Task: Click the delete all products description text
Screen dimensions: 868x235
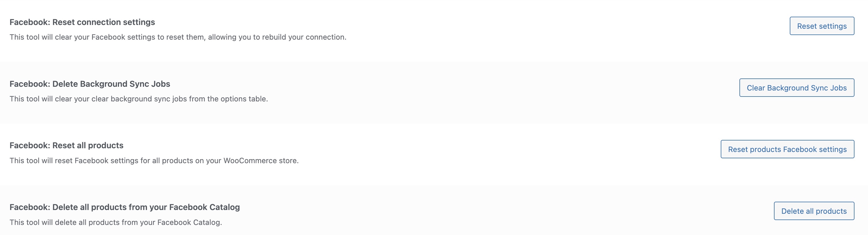Action: [x=116, y=222]
